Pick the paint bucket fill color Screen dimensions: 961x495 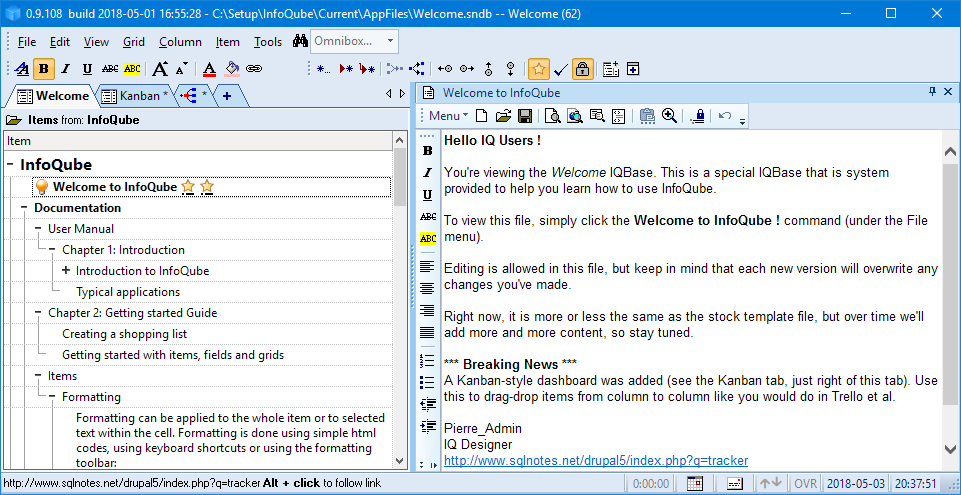pos(232,69)
